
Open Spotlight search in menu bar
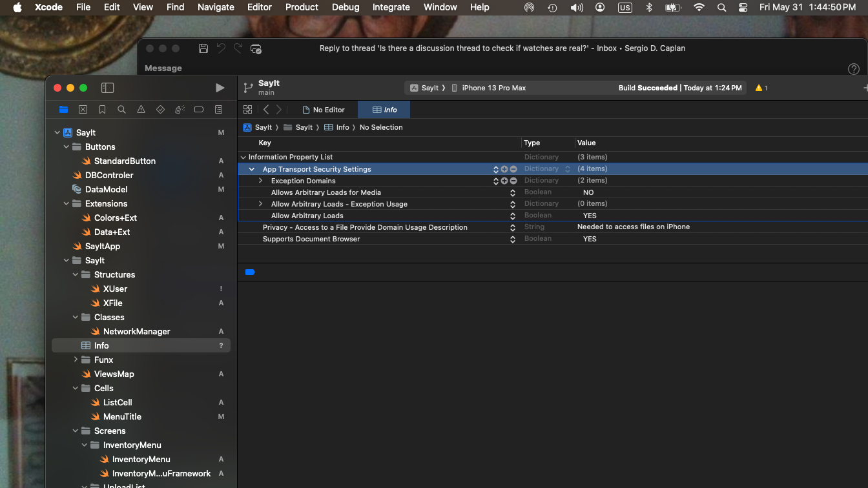coord(721,7)
